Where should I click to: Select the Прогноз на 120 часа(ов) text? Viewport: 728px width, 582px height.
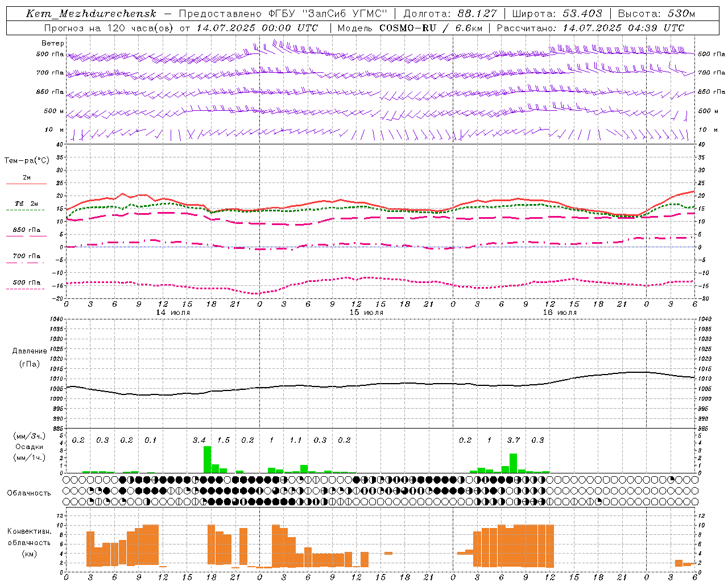click(109, 28)
